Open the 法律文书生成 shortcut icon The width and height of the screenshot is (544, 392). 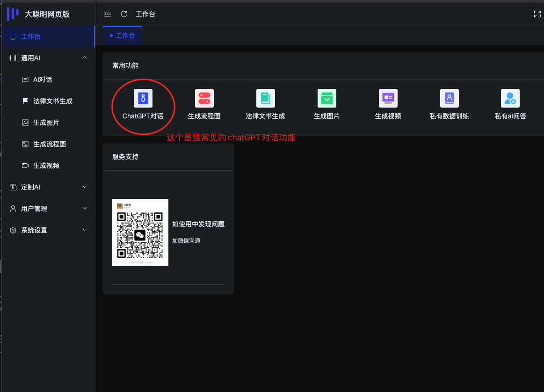click(x=265, y=98)
